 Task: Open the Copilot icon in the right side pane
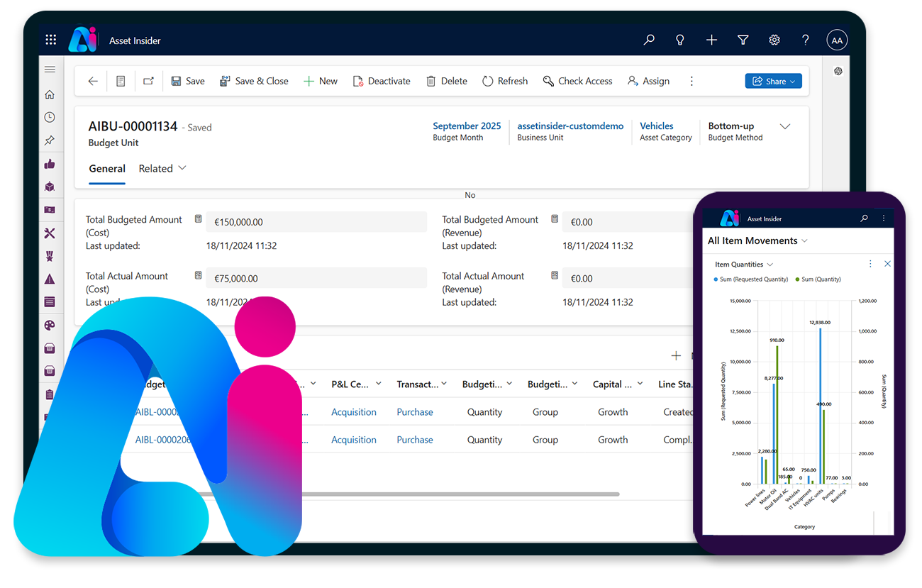pos(838,71)
